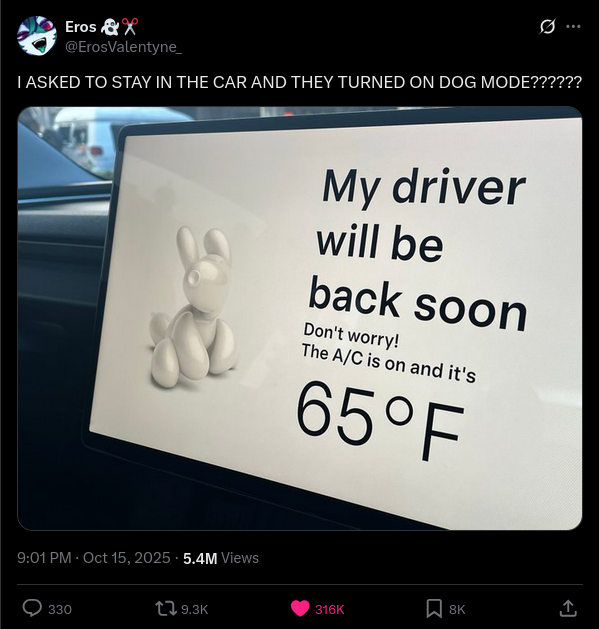Click the 9.3K reposts count
This screenshot has width=599, height=629.
(x=195, y=609)
